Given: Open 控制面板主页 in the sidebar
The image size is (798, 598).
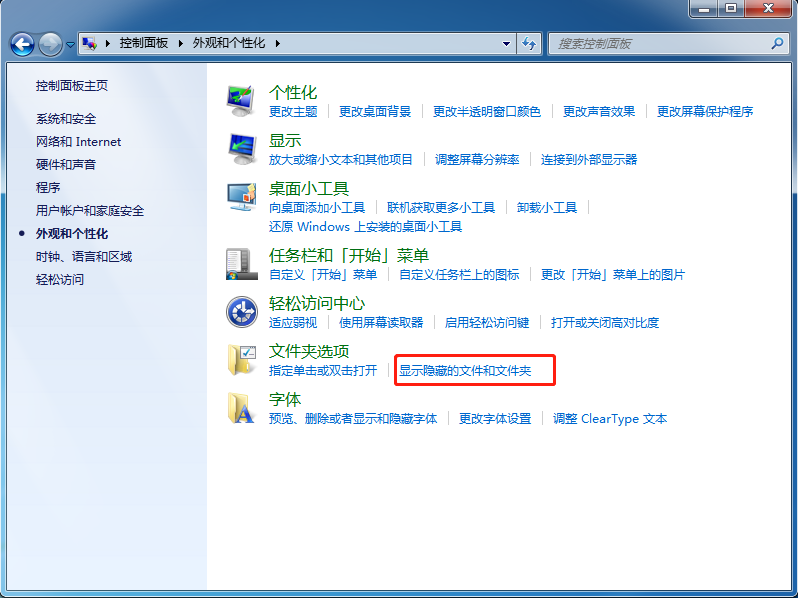Looking at the screenshot, I should pyautogui.click(x=72, y=86).
